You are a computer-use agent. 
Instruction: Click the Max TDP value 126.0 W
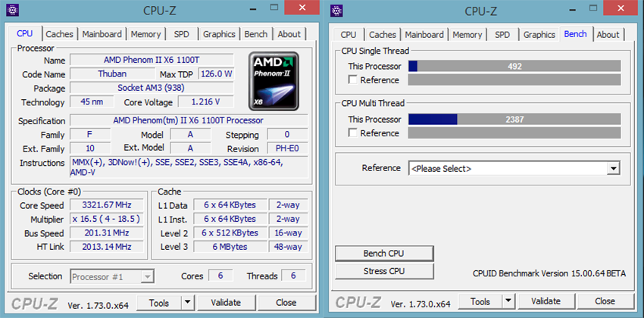tap(216, 74)
